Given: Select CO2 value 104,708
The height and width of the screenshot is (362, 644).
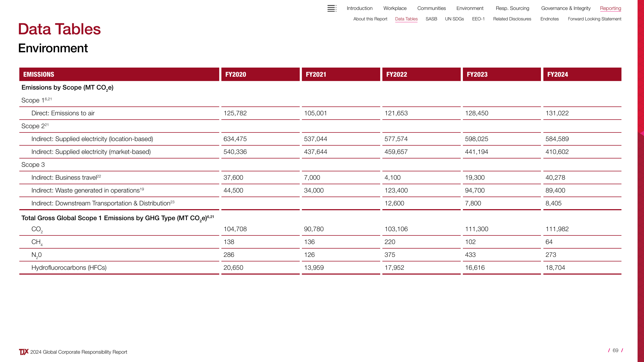Looking at the screenshot, I should pos(235,229).
